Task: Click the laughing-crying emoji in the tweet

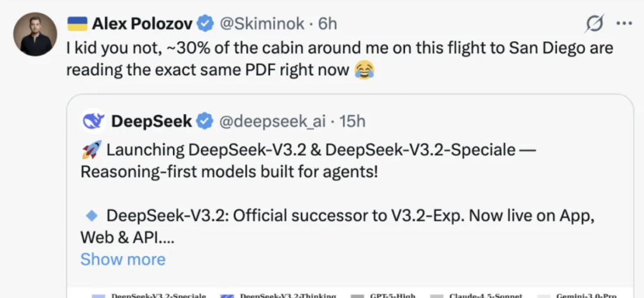Action: [364, 70]
